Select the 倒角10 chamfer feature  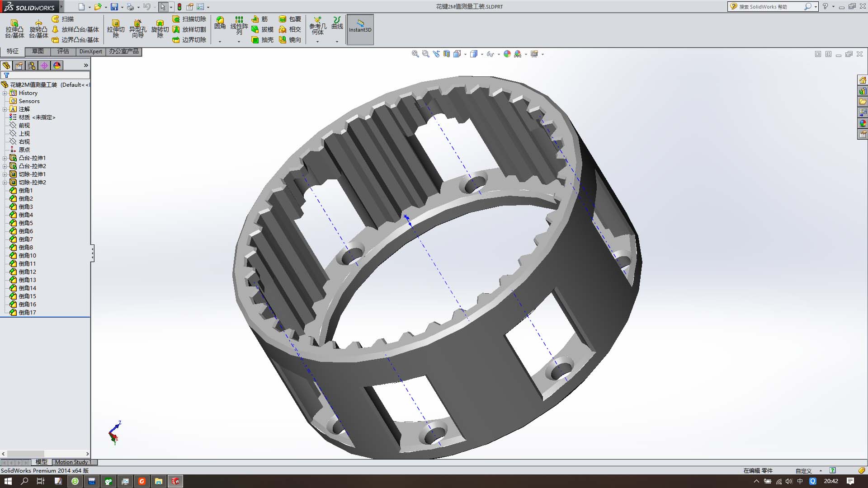23,256
